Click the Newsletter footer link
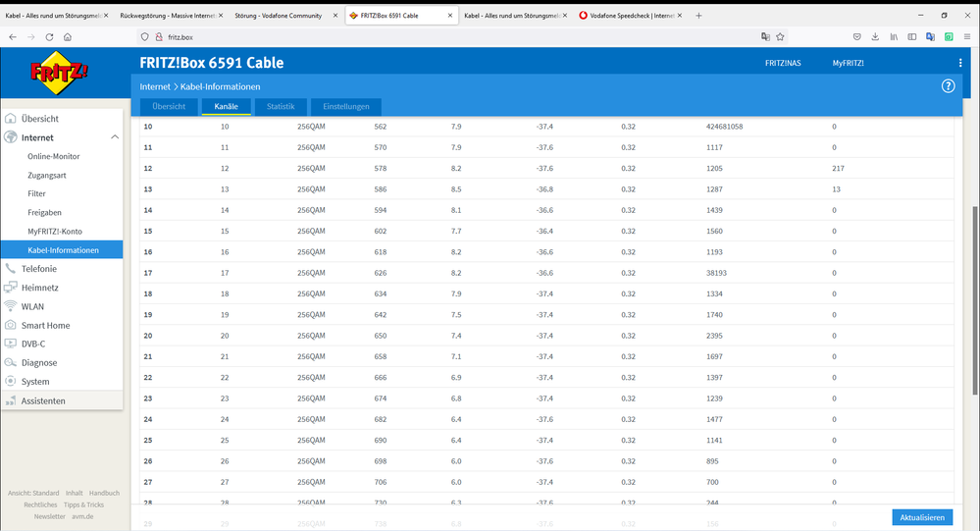980x531 pixels. (49, 516)
